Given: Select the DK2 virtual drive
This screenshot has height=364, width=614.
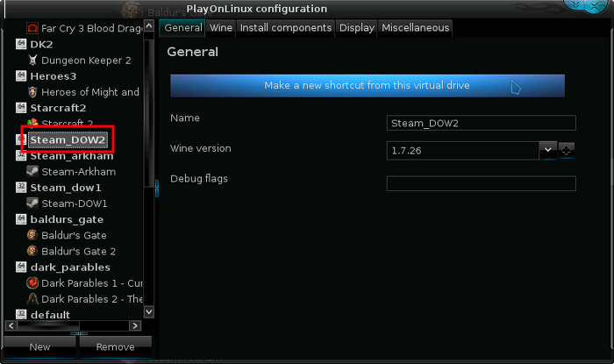Looking at the screenshot, I should [x=41, y=44].
